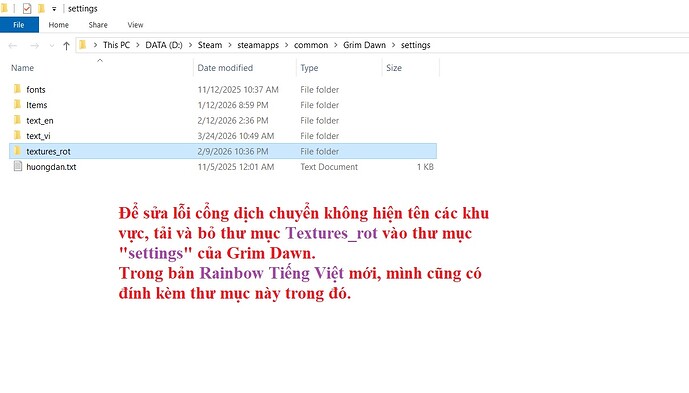Click the Properties checkmark icon in title bar
689x393 pixels.
[x=27, y=8]
